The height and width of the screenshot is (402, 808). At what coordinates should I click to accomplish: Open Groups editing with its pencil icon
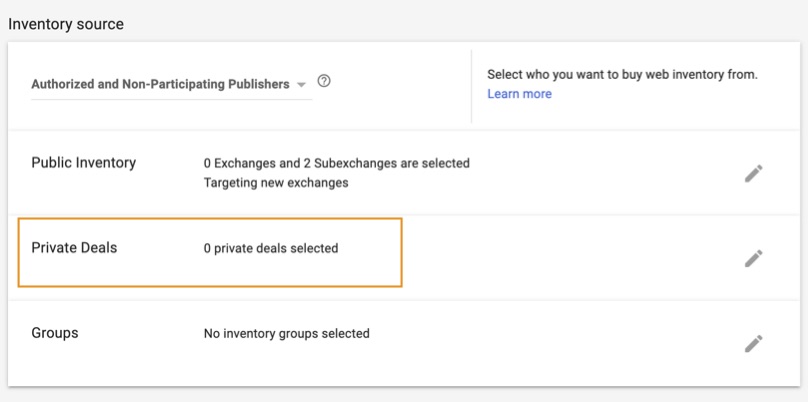pos(753,343)
